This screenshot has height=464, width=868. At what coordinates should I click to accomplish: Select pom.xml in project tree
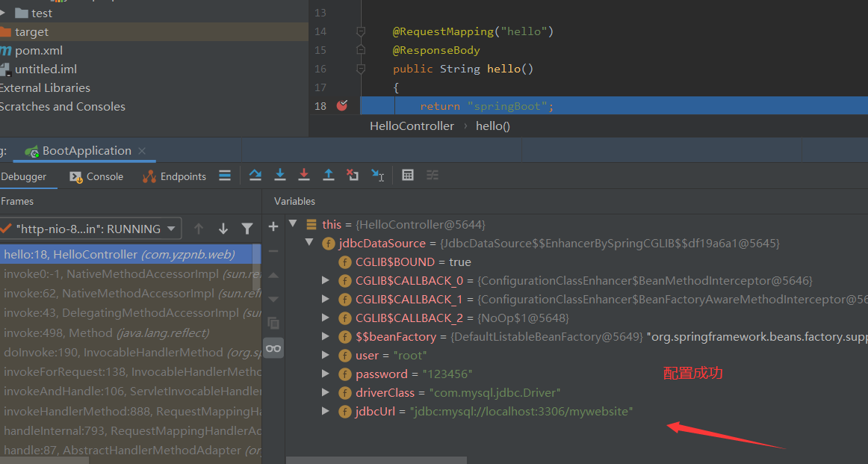click(x=39, y=50)
